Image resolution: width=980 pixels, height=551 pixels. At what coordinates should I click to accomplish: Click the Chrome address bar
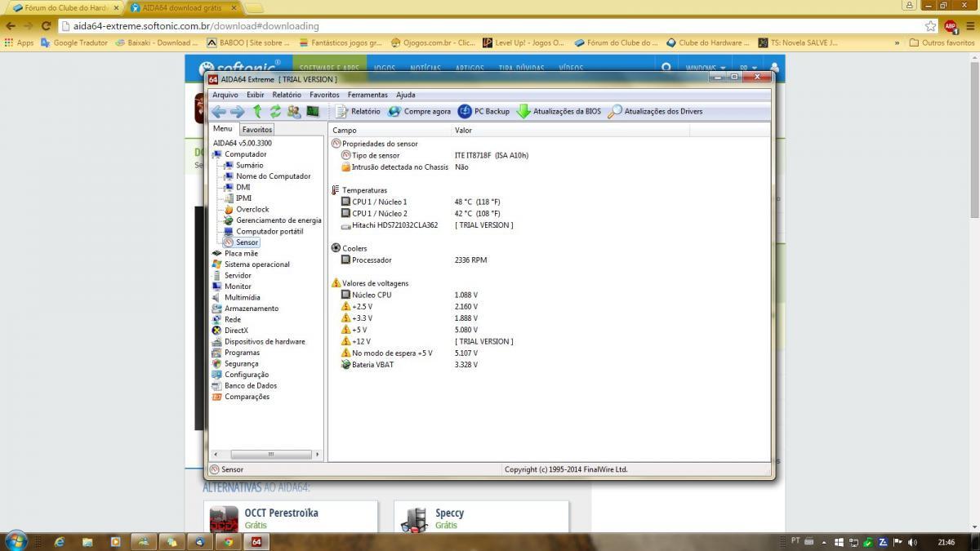coord(490,25)
